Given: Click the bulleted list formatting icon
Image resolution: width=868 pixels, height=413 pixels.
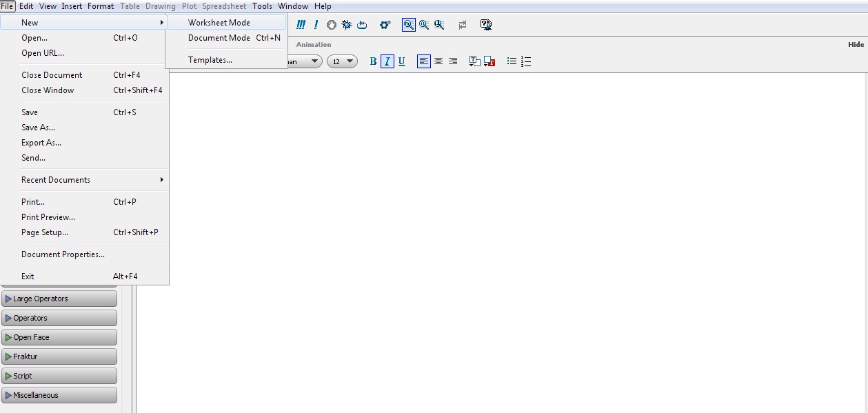Looking at the screenshot, I should point(512,61).
